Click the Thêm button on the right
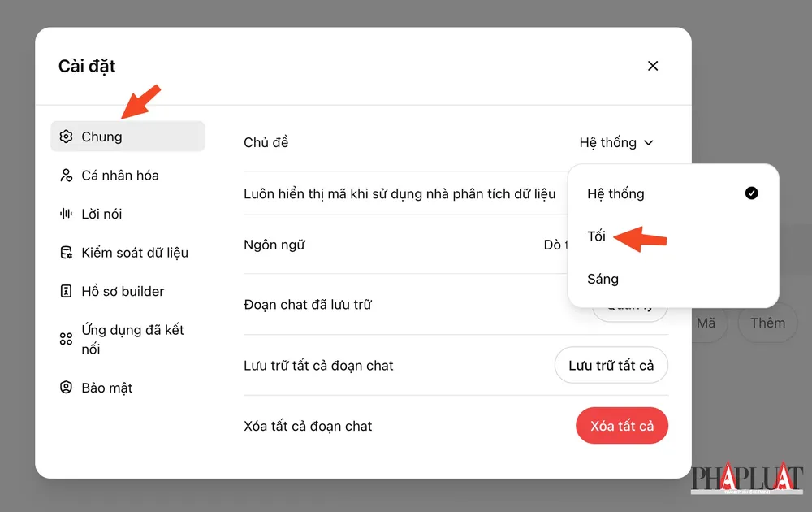Screen dimensions: 812x512 (x=767, y=323)
